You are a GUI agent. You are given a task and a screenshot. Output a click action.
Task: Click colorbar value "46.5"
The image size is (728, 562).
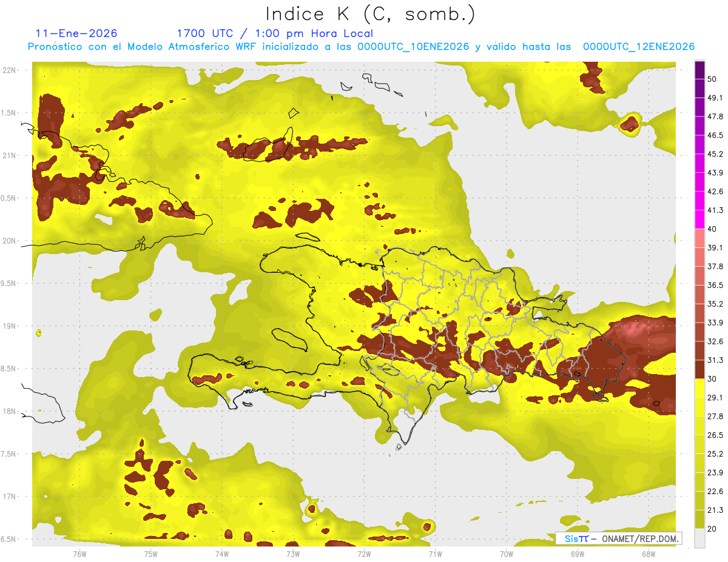pyautogui.click(x=715, y=135)
